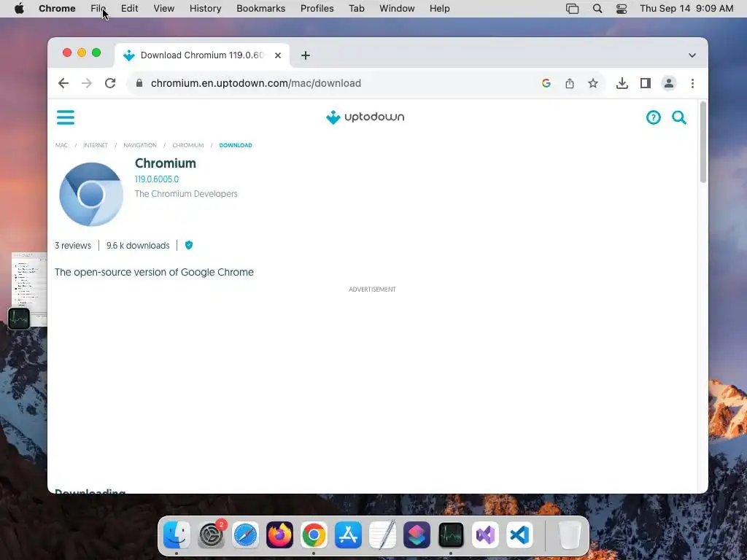This screenshot has width=747, height=560.
Task: Click the NAVIGATION breadcrumb link
Action: coord(139,145)
